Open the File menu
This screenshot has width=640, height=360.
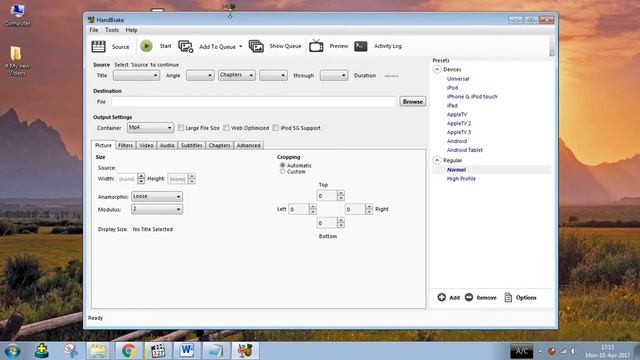[x=94, y=30]
